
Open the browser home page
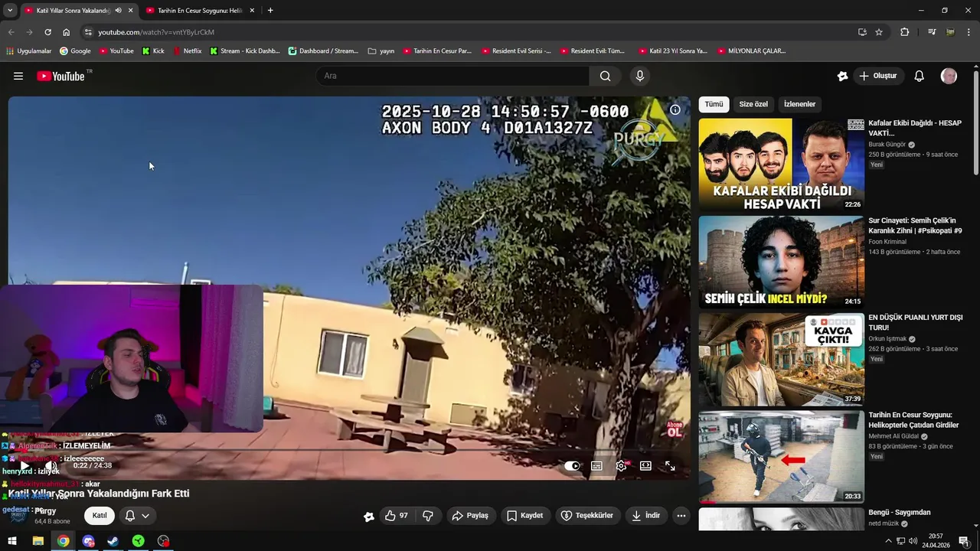tap(66, 32)
